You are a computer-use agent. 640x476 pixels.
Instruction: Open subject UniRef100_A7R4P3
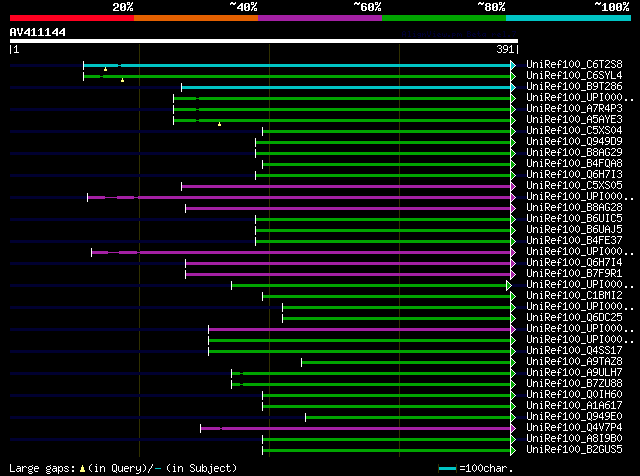coord(574,109)
